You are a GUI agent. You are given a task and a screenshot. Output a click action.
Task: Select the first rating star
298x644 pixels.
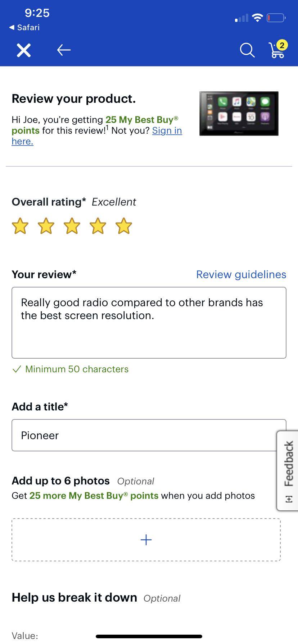pyautogui.click(x=20, y=226)
